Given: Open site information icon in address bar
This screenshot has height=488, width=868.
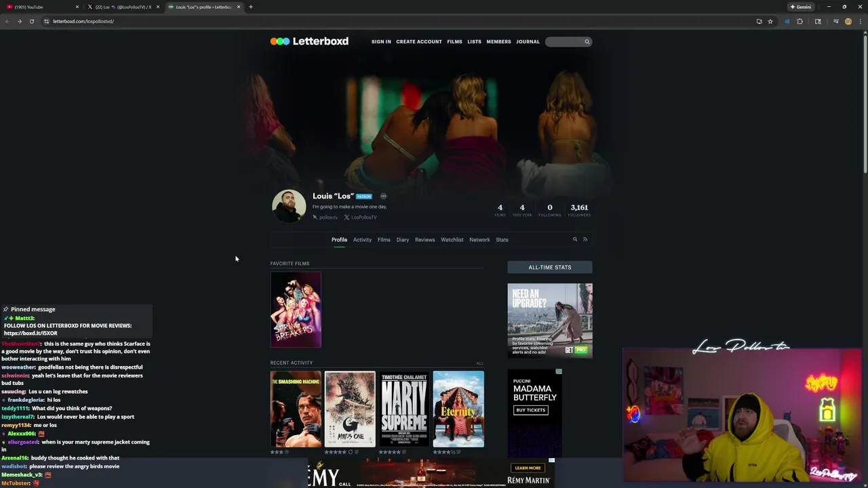Looking at the screenshot, I should coord(46,21).
